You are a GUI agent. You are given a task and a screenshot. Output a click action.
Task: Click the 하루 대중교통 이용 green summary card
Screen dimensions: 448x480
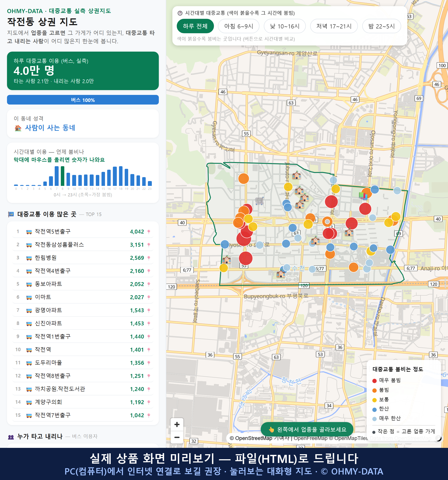[83, 71]
